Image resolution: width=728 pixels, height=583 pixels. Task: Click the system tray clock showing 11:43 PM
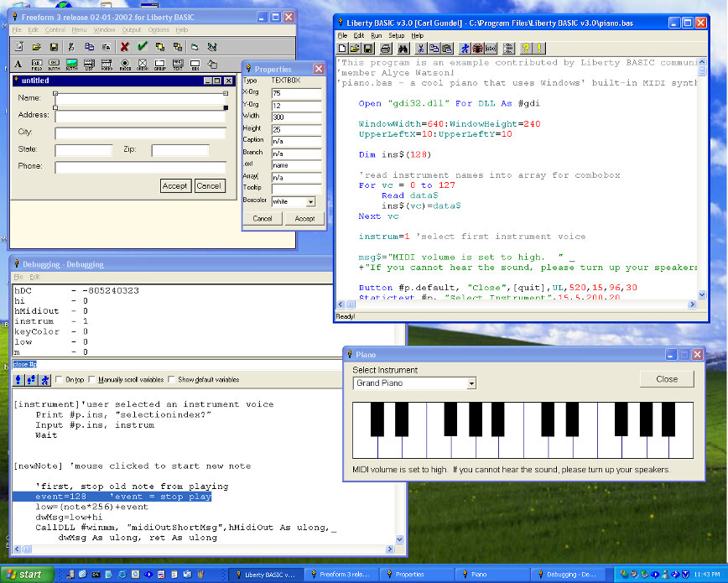[707, 575]
